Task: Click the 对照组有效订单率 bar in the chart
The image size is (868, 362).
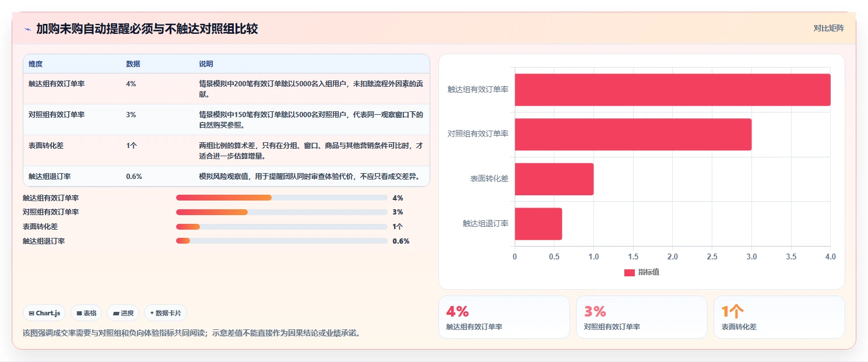Action: [x=633, y=135]
